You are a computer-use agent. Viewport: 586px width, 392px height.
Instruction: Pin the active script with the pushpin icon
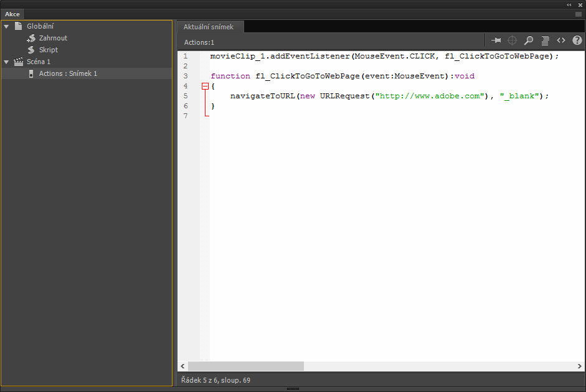[x=496, y=40]
